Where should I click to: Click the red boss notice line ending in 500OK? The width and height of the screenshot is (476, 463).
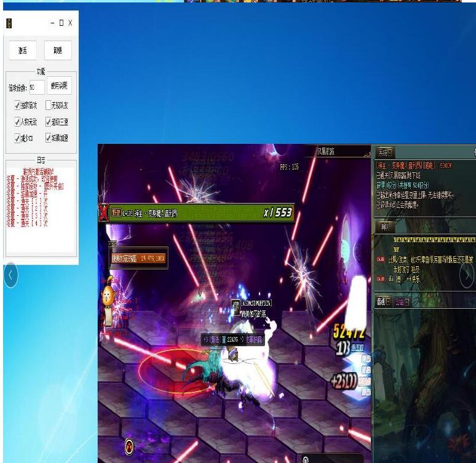tap(414, 165)
